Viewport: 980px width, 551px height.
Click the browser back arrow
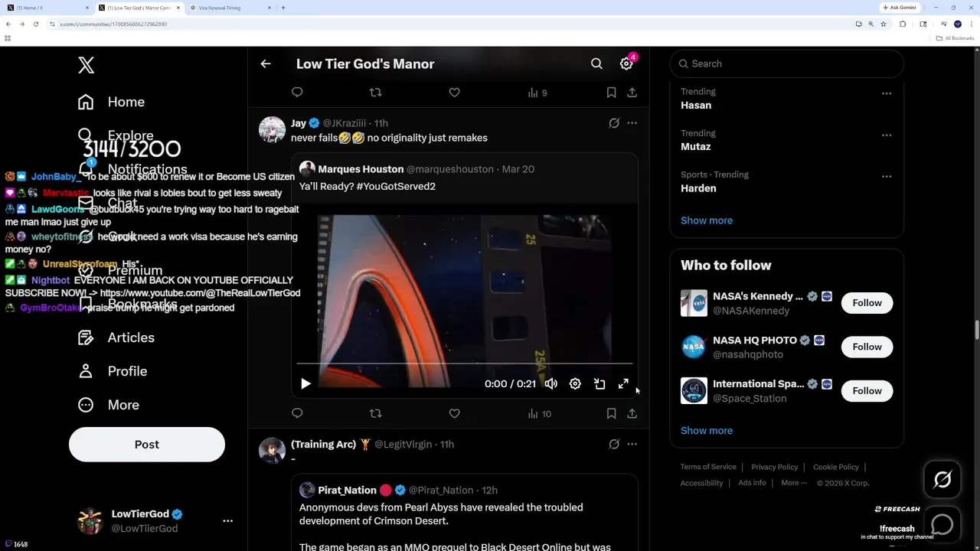tap(8, 24)
